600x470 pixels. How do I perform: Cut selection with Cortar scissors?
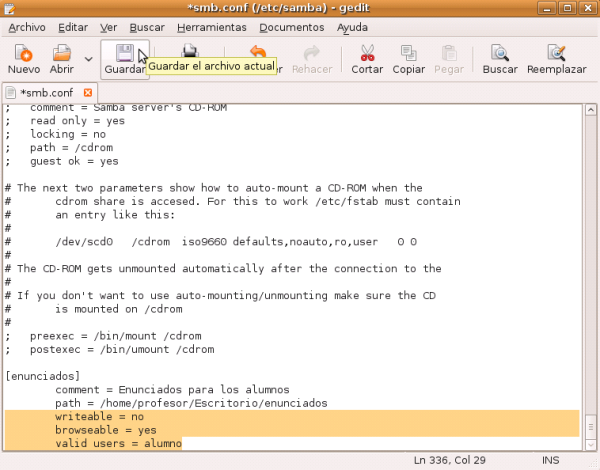pyautogui.click(x=366, y=58)
